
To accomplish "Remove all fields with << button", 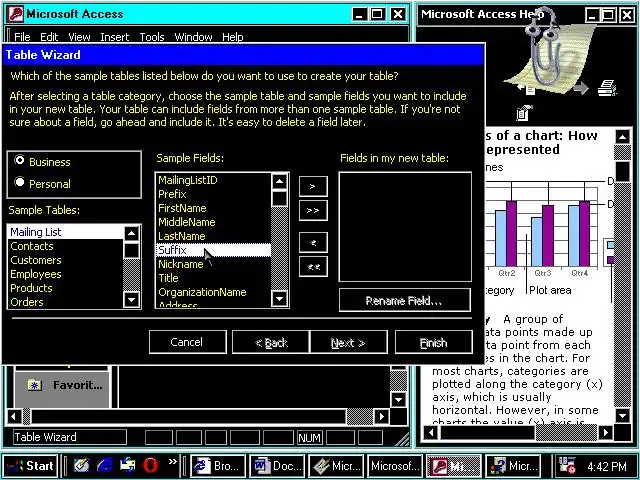I will 313,267.
